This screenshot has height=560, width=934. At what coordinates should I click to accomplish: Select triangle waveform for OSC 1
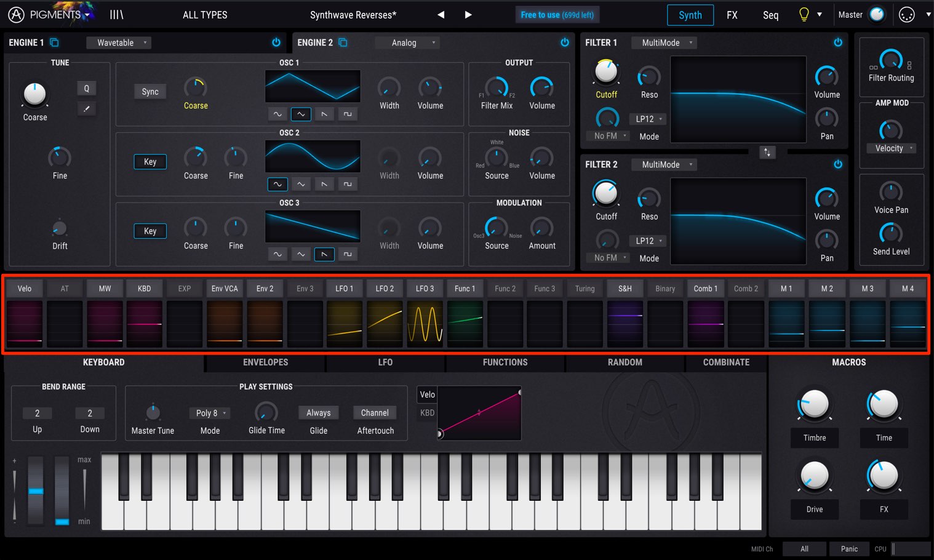[301, 114]
